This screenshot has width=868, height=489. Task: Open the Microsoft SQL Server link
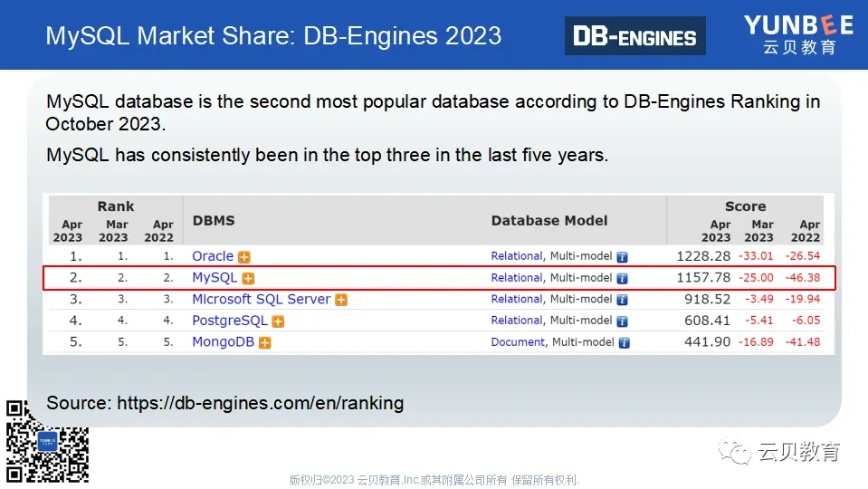[x=262, y=299]
